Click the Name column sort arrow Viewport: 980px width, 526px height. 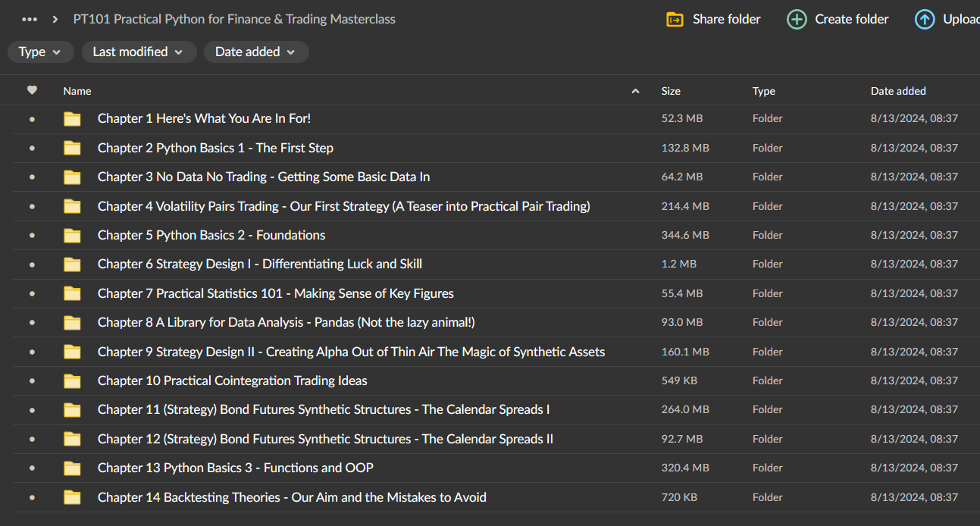click(635, 90)
